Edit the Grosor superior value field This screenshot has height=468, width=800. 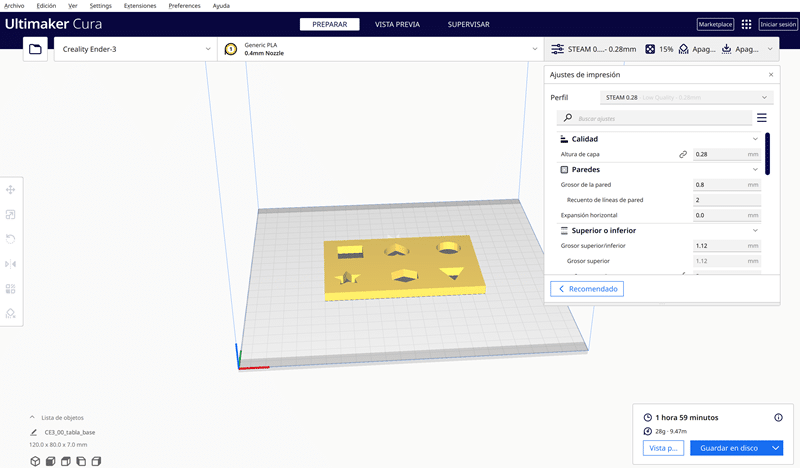tap(727, 261)
